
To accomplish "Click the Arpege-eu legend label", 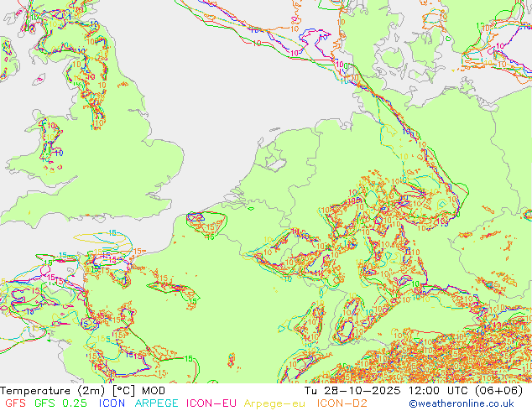I will click(274, 403).
